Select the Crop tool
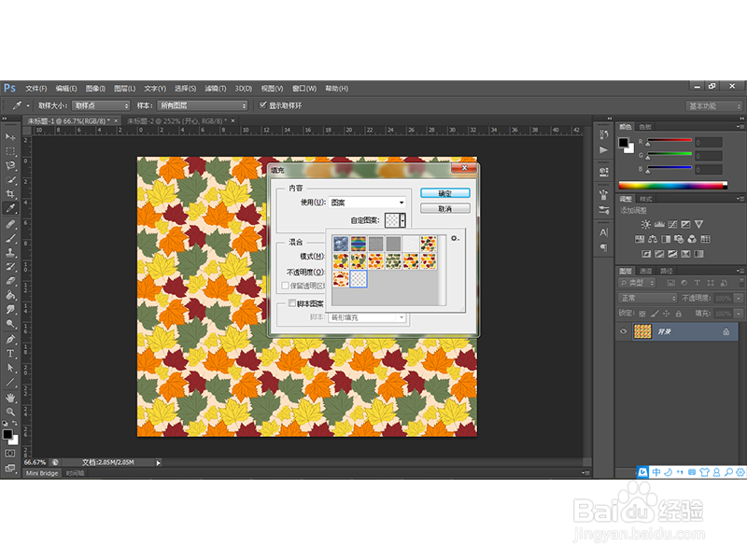747x560 pixels. point(10,194)
